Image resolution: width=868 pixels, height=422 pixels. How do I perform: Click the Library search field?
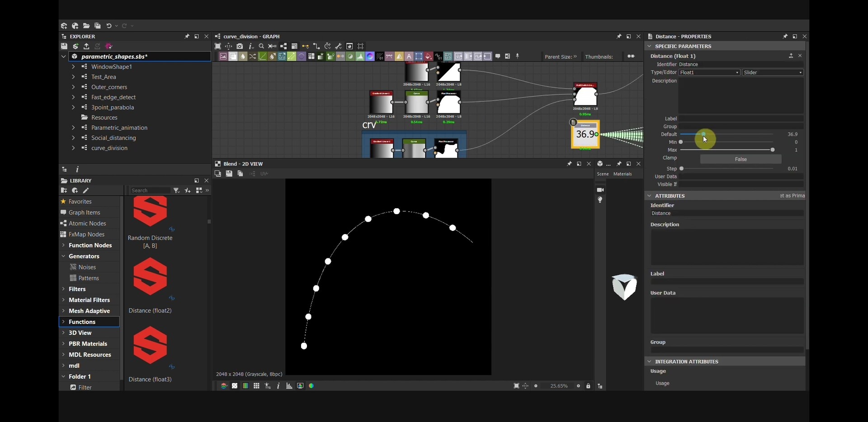149,190
